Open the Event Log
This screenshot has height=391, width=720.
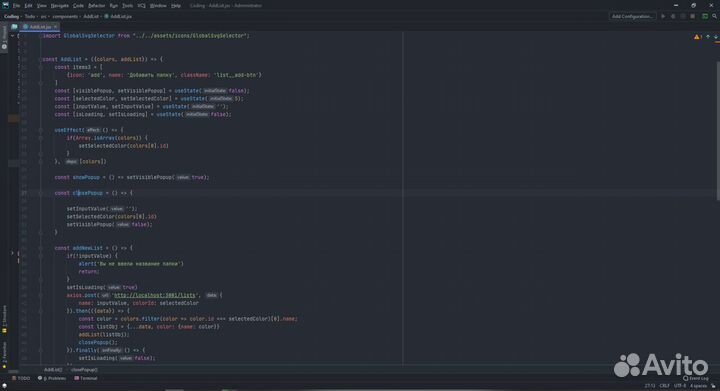(x=696, y=378)
